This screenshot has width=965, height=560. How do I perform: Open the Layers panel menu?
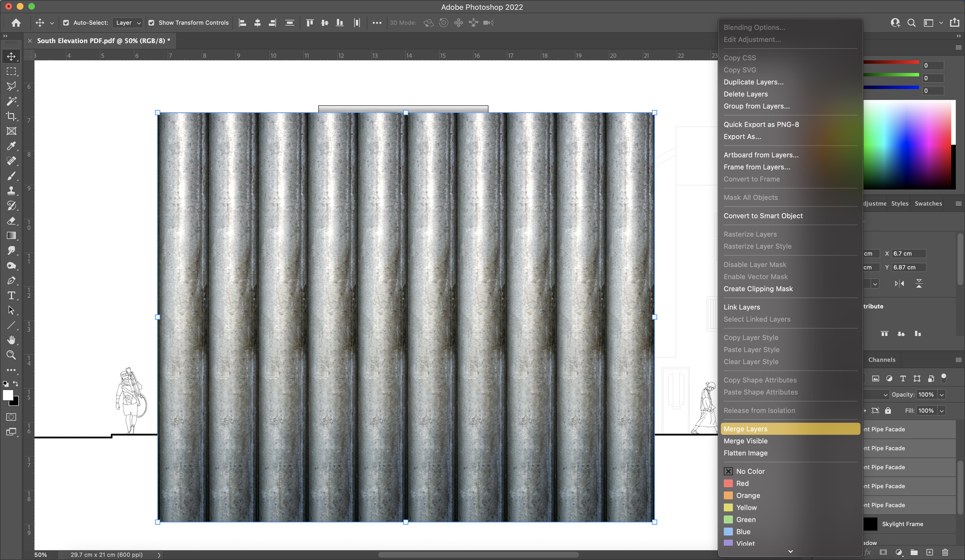(x=958, y=360)
